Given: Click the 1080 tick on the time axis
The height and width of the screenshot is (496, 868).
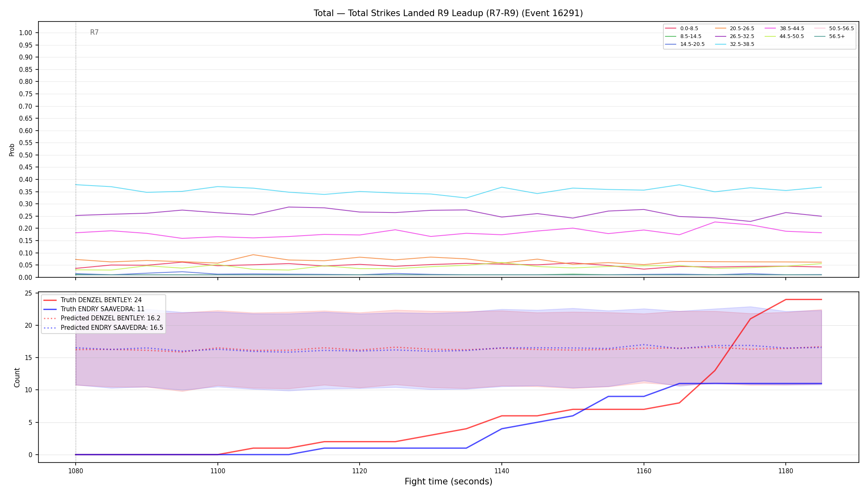Looking at the screenshot, I should [75, 470].
